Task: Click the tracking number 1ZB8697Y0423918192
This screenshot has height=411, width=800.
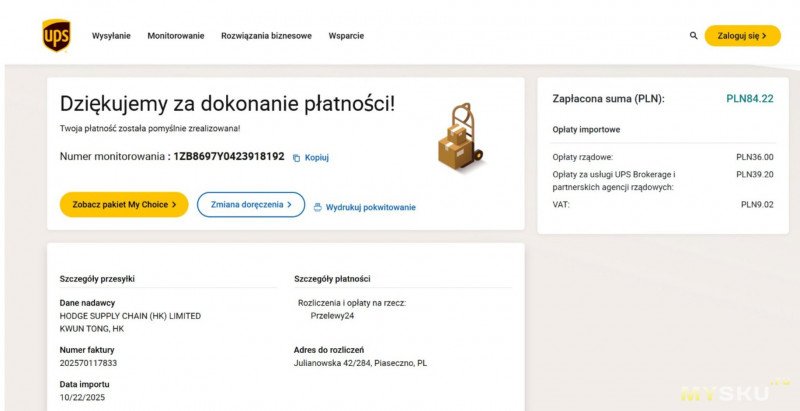Action: pos(229,157)
